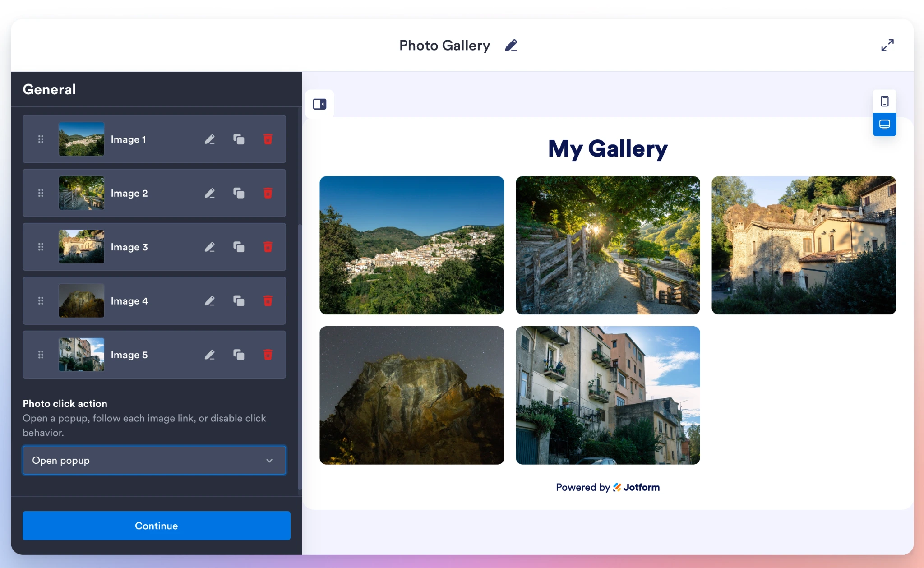Edit Image 4 with pencil icon

(x=210, y=300)
